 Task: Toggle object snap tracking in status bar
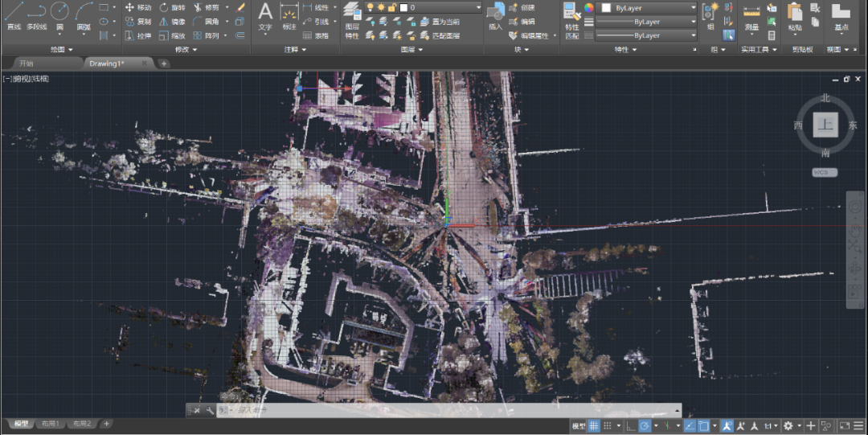tap(690, 425)
